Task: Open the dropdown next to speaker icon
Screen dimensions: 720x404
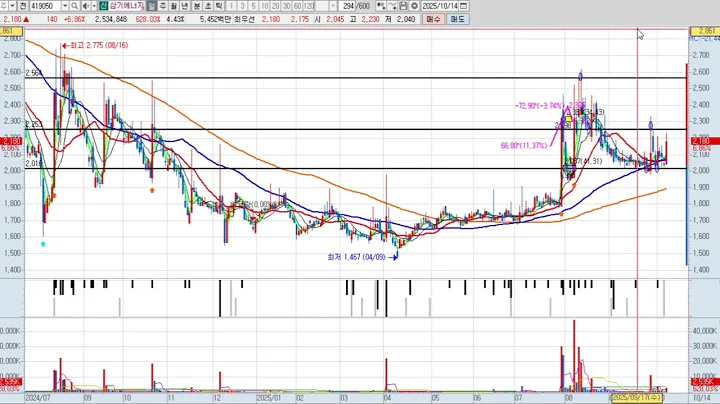Action: pyautogui.click(x=94, y=6)
